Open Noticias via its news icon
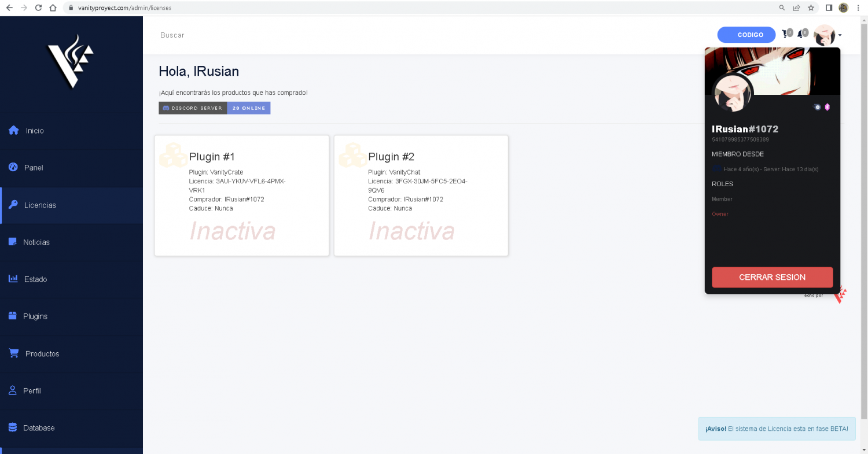Viewport: 868px width, 454px height. tap(13, 242)
